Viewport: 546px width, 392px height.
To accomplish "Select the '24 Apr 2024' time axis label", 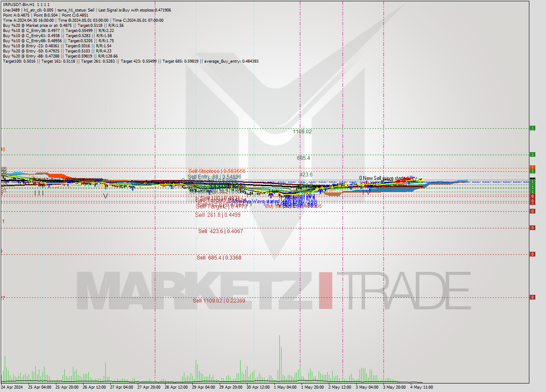I will click(x=12, y=387).
